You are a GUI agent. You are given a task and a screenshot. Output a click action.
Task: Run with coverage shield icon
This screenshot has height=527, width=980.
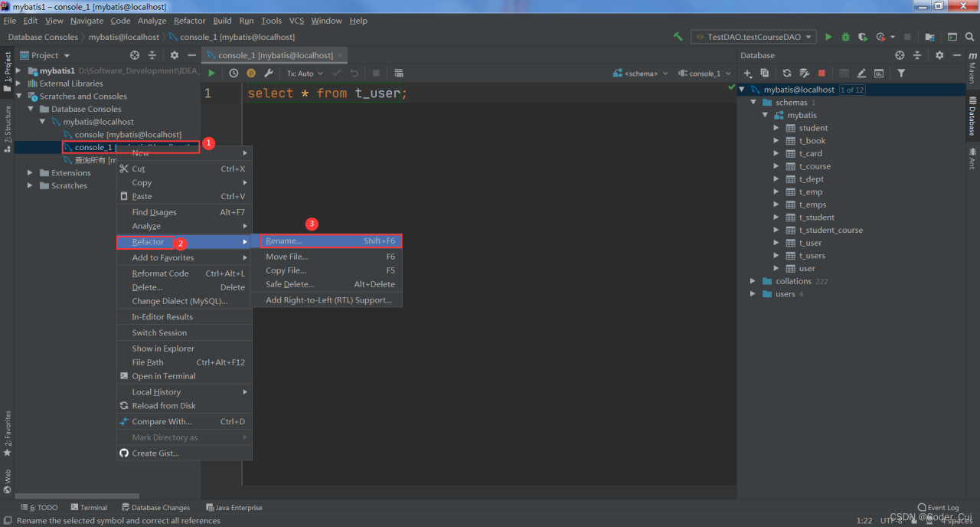[863, 37]
